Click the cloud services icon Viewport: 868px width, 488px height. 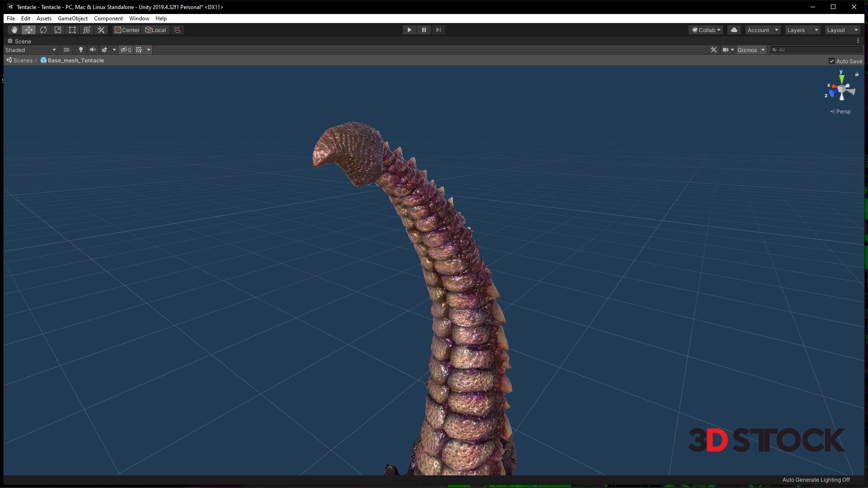click(x=734, y=30)
